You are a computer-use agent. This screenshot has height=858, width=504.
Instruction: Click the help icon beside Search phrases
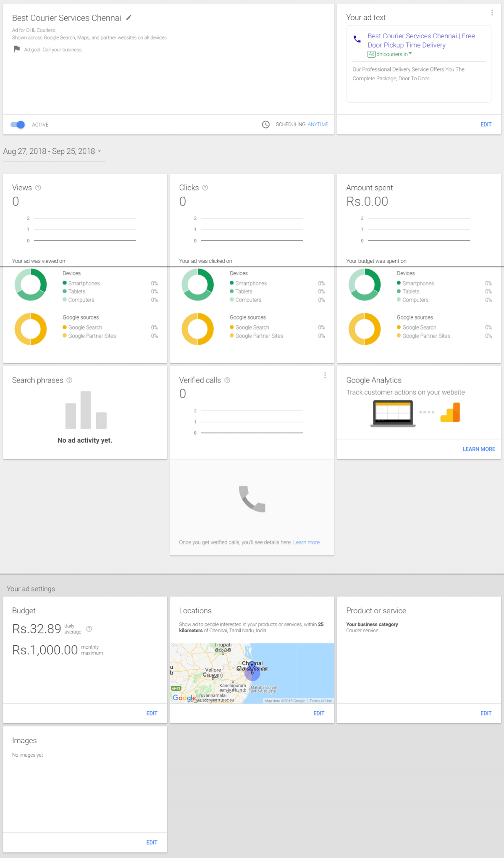tap(70, 380)
